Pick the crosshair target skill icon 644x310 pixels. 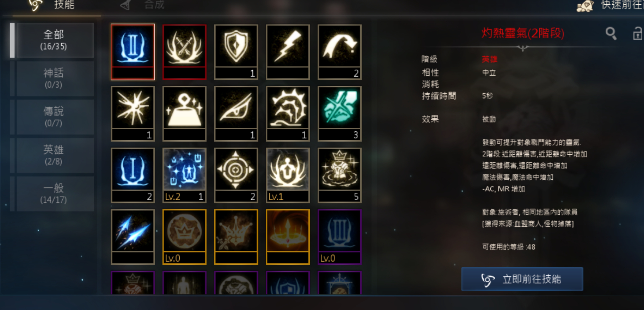pyautogui.click(x=236, y=175)
